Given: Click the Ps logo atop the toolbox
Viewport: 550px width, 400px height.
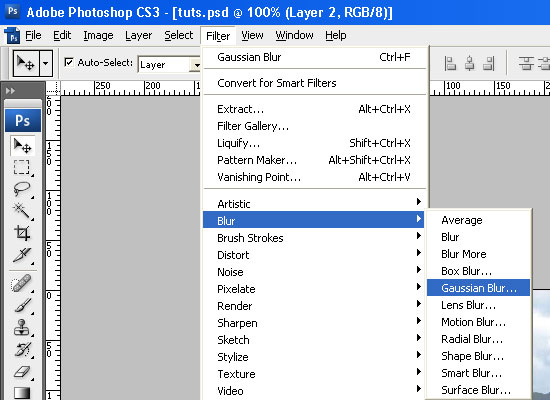Looking at the screenshot, I should [23, 121].
